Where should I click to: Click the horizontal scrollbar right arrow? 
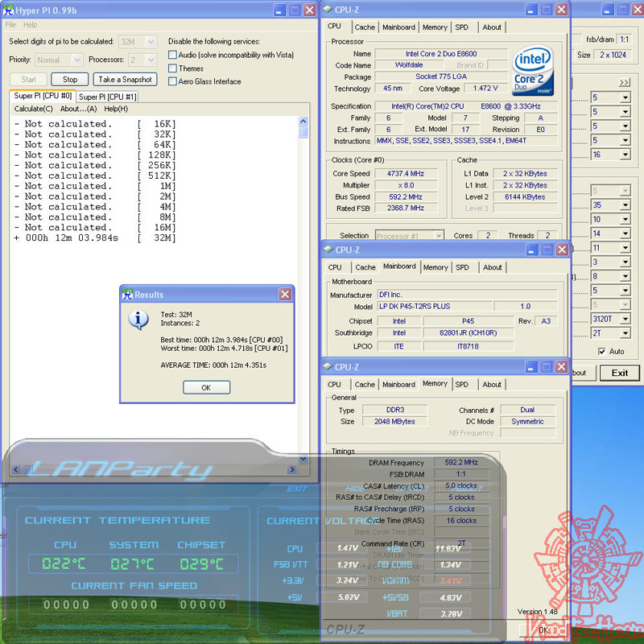point(292,469)
